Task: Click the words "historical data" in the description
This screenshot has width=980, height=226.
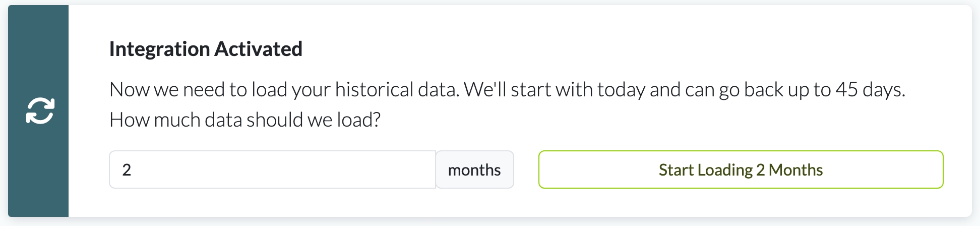Action: (397, 90)
